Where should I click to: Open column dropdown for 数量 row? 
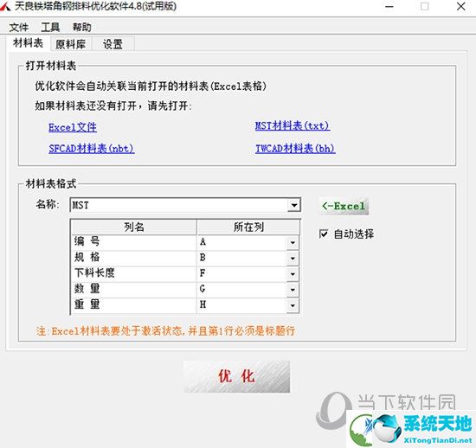pyautogui.click(x=293, y=290)
